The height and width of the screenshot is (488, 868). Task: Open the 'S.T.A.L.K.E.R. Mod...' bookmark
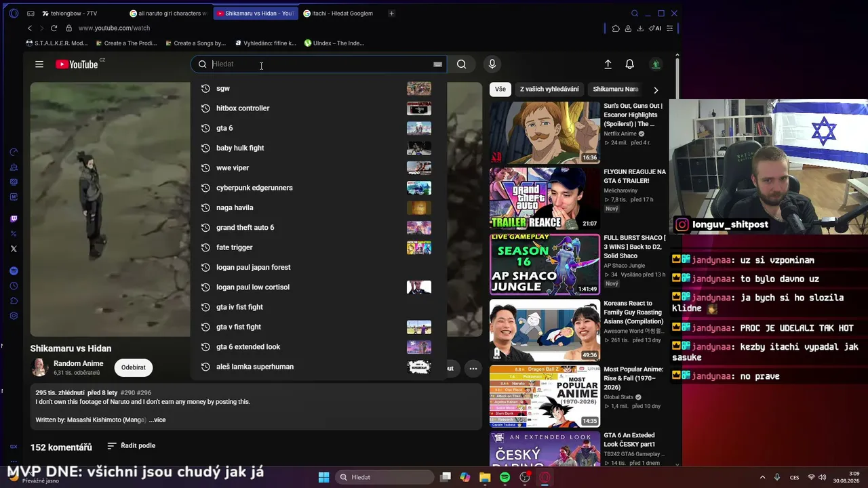[56, 43]
